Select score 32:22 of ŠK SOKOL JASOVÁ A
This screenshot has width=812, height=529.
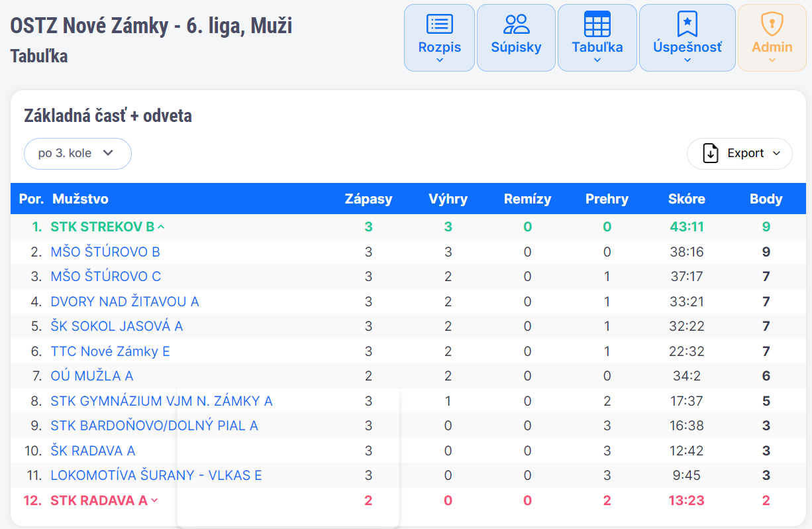(687, 326)
